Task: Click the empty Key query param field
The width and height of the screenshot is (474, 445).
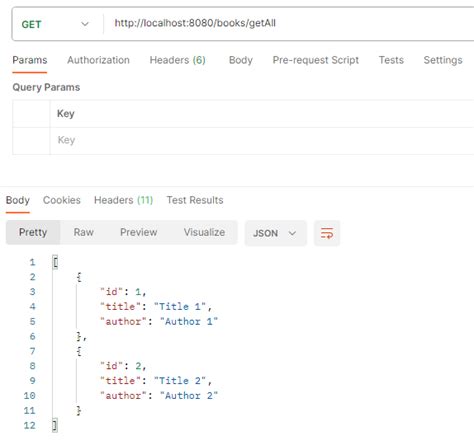Action: (262, 140)
